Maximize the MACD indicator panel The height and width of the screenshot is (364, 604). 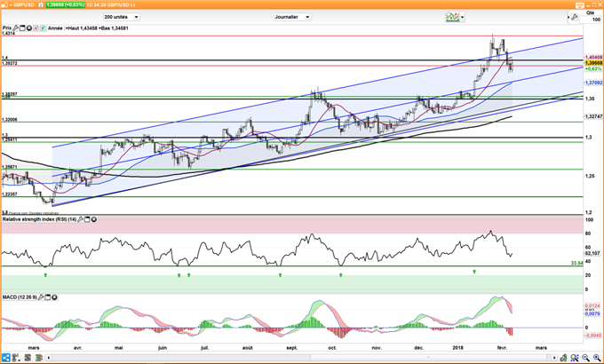(48, 297)
